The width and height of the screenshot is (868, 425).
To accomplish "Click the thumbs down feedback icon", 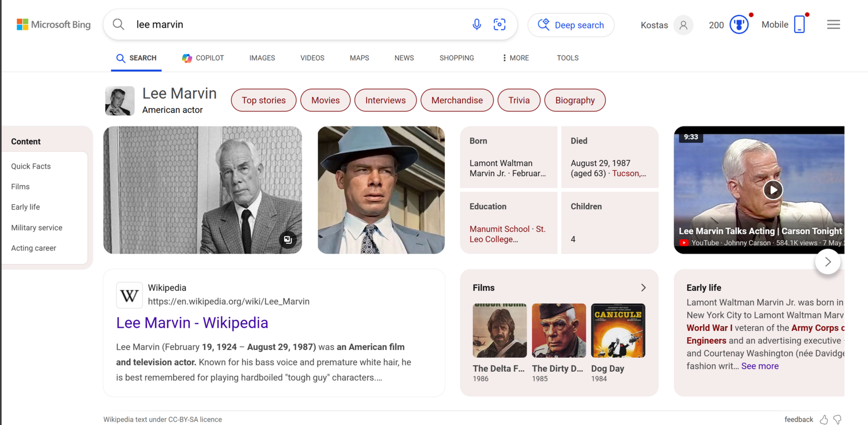I will 838,419.
